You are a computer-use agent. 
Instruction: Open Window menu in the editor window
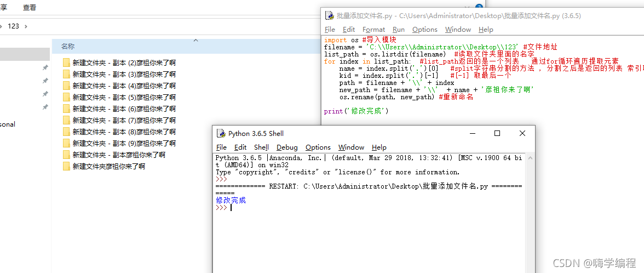[x=458, y=30]
